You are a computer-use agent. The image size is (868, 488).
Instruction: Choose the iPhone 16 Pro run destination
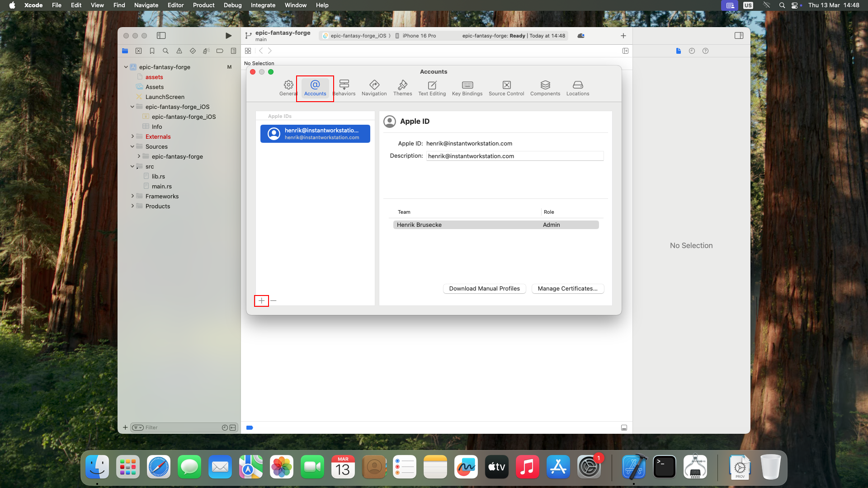point(415,36)
